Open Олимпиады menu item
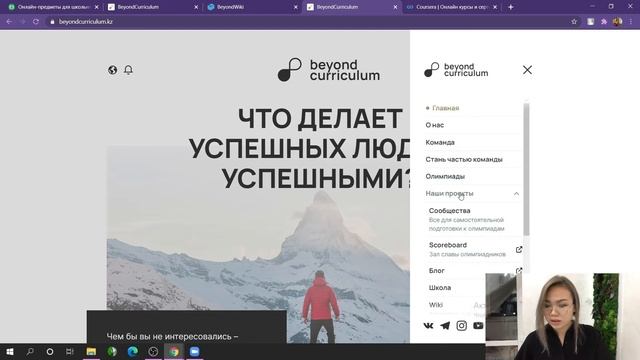 pos(445,176)
